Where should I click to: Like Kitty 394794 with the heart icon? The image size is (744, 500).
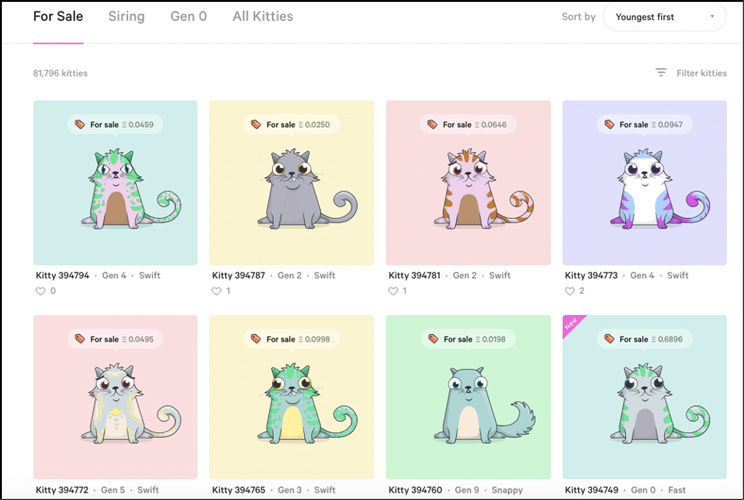click(x=40, y=291)
